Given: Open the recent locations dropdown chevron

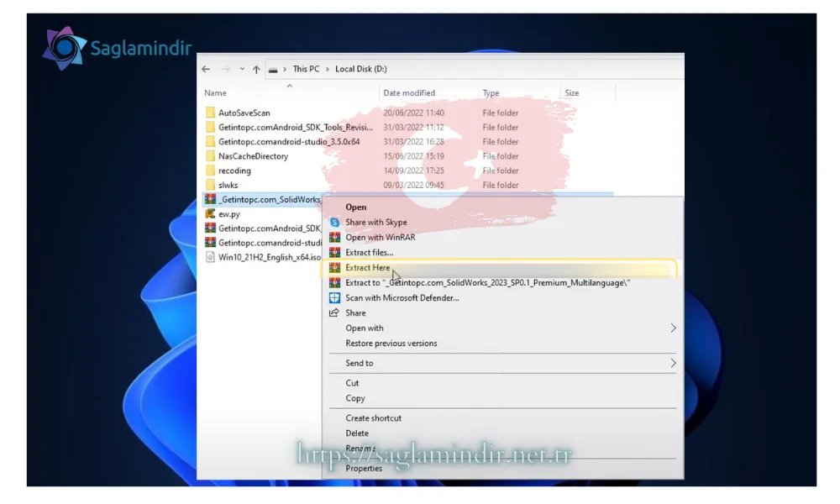Looking at the screenshot, I should click(x=242, y=69).
